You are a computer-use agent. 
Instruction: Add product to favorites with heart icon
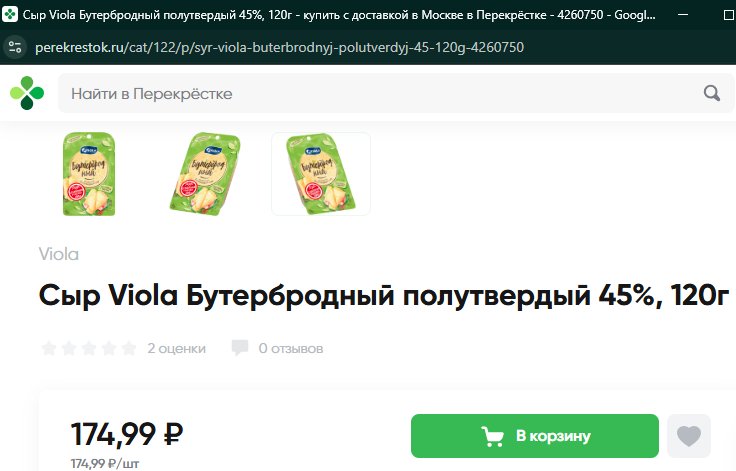689,436
